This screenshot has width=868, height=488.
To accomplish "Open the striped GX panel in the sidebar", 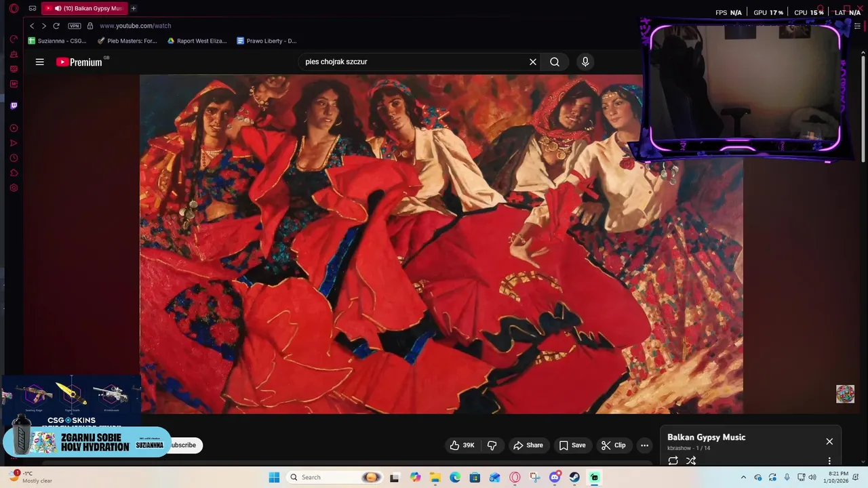I will point(14,68).
